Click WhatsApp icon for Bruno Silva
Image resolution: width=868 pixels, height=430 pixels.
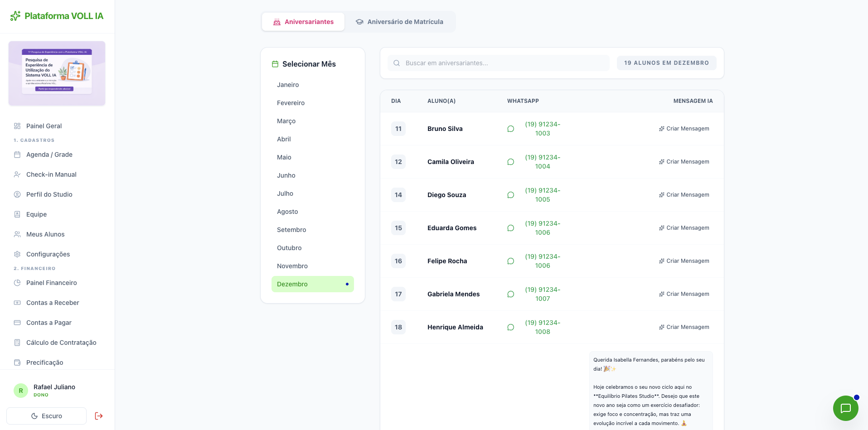[510, 129]
